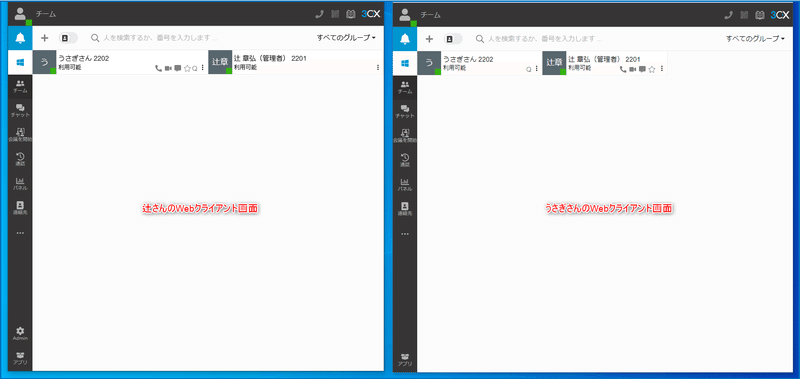Focus the people search field in left window
Viewport: 800px width, 379px height.
[x=199, y=38]
